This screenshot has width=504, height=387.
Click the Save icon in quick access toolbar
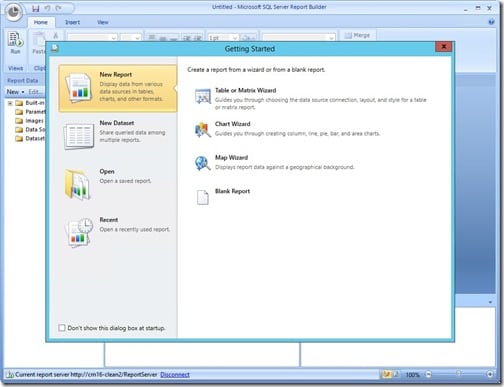pos(36,8)
